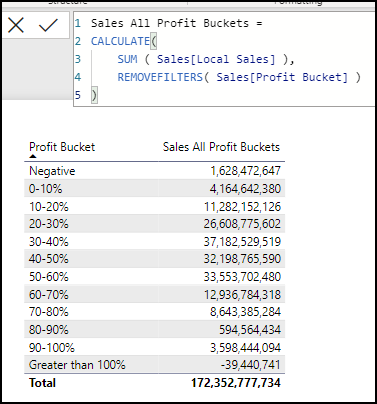Click Sales[Profit Bucket] in the formula

pos(282,77)
